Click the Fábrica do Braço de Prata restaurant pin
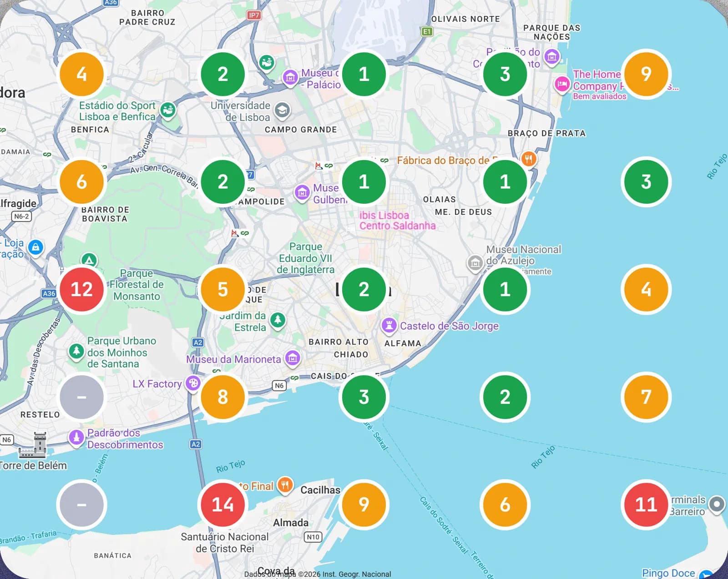Viewport: 728px width, 579px height. 528,159
